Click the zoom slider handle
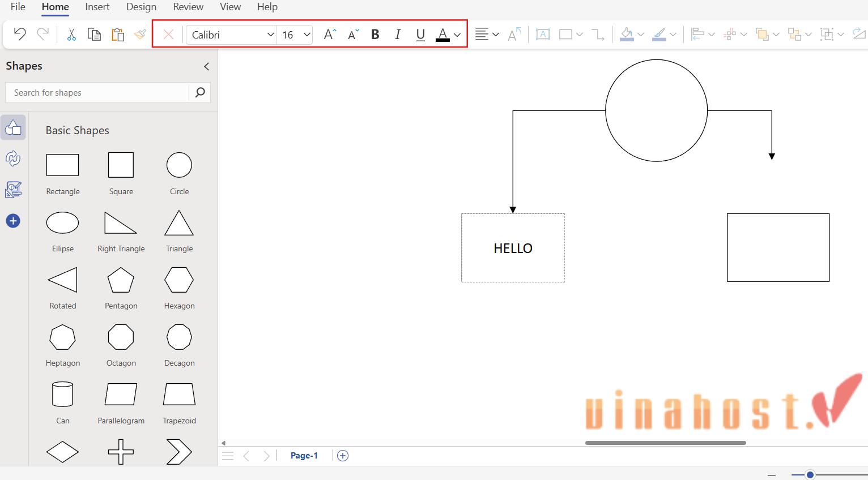868x480 pixels. click(x=810, y=475)
